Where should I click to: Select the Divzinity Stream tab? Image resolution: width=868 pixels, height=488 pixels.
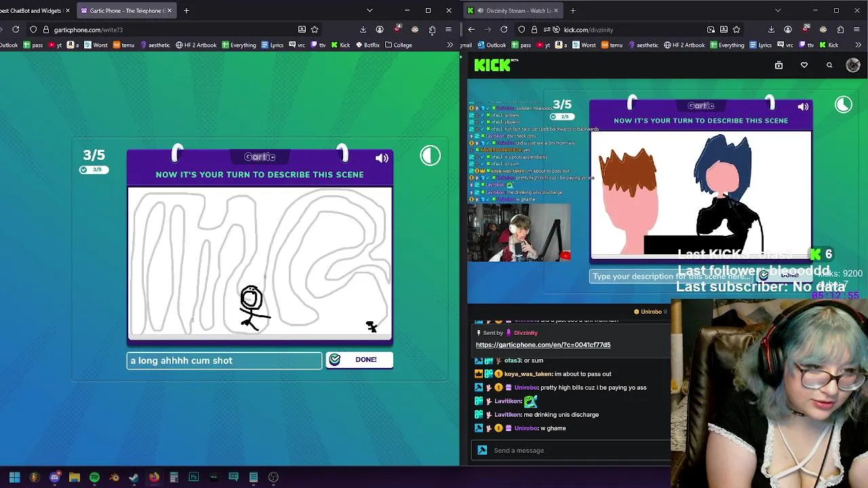[512, 10]
